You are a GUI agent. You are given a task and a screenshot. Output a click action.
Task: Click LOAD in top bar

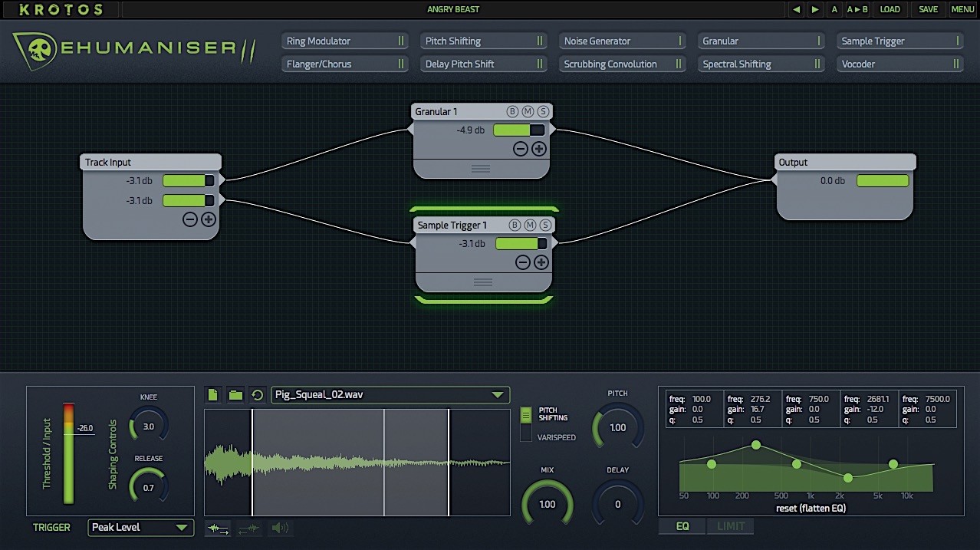click(x=890, y=9)
